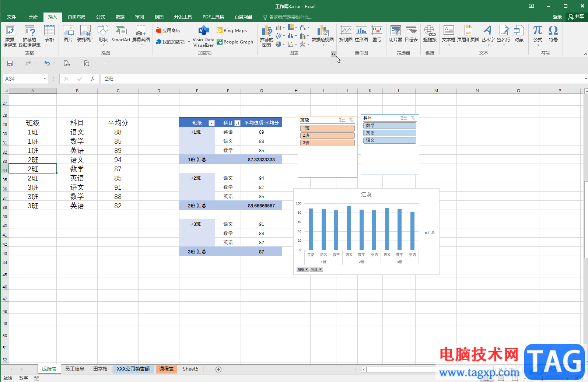The height and width of the screenshot is (382, 588).
Task: Open the 员工信息 sheet tab
Action: [x=75, y=369]
